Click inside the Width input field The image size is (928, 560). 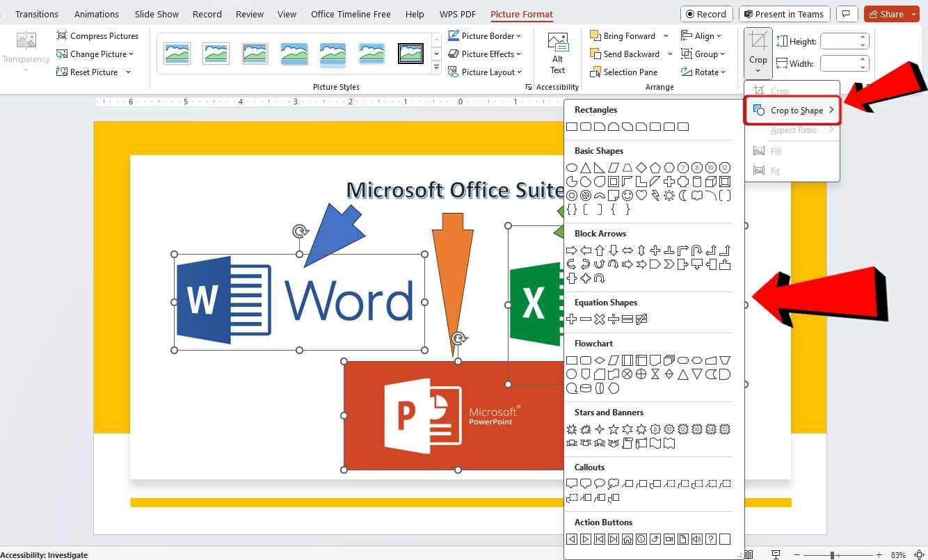(x=840, y=63)
